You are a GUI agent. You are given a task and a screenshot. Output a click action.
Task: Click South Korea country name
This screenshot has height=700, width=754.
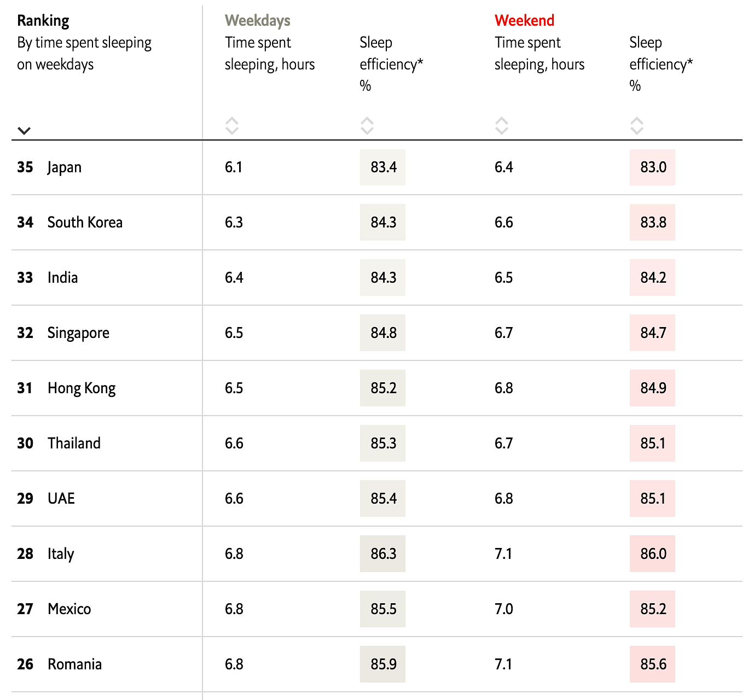click(85, 223)
